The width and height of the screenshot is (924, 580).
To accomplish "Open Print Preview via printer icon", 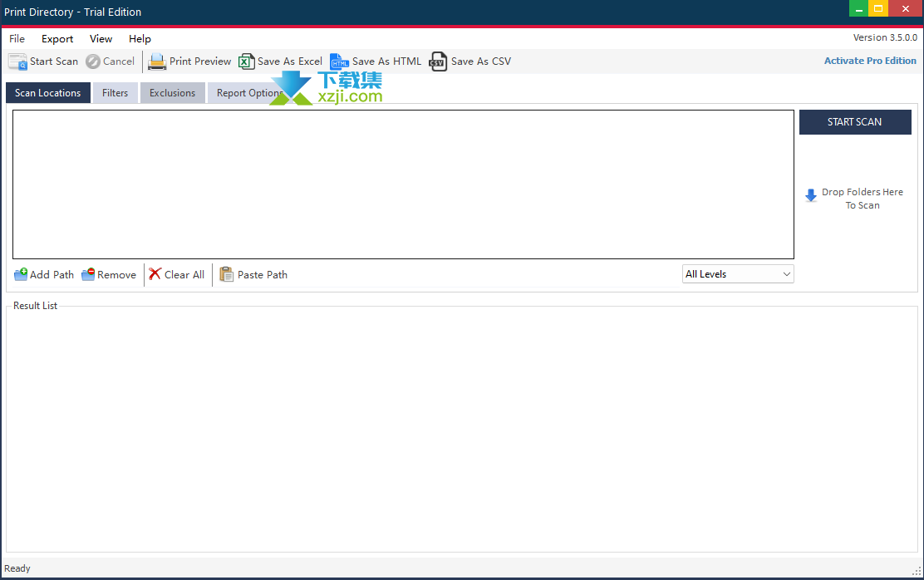I will (x=157, y=61).
